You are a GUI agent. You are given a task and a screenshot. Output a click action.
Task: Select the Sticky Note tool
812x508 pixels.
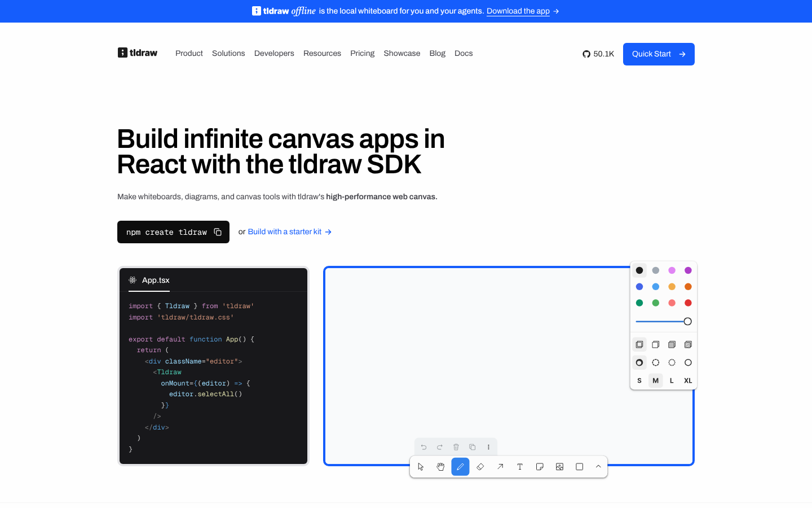(540, 467)
